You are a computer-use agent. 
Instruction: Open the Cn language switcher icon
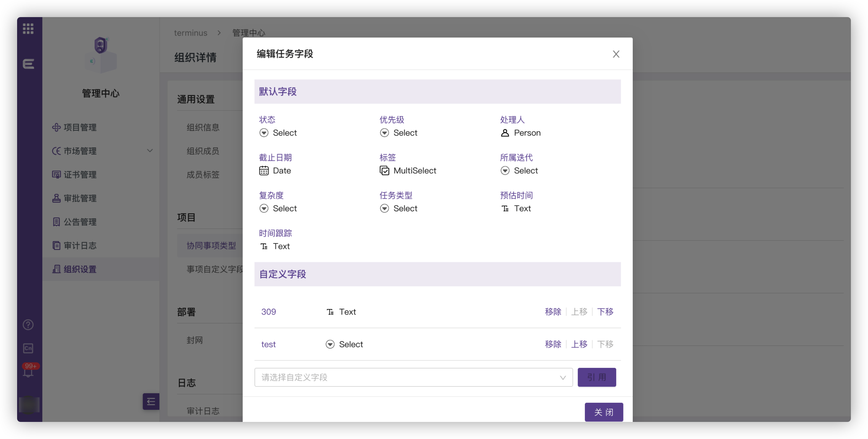[28, 348]
